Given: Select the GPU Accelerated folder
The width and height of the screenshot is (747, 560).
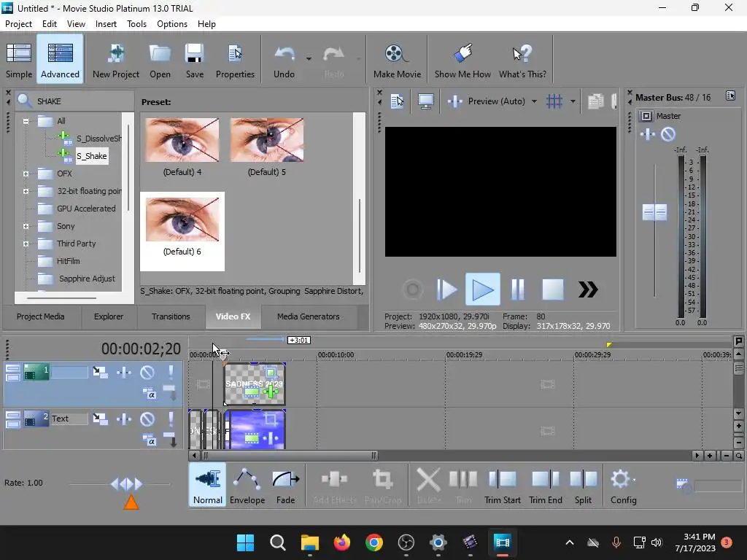Looking at the screenshot, I should [86, 209].
